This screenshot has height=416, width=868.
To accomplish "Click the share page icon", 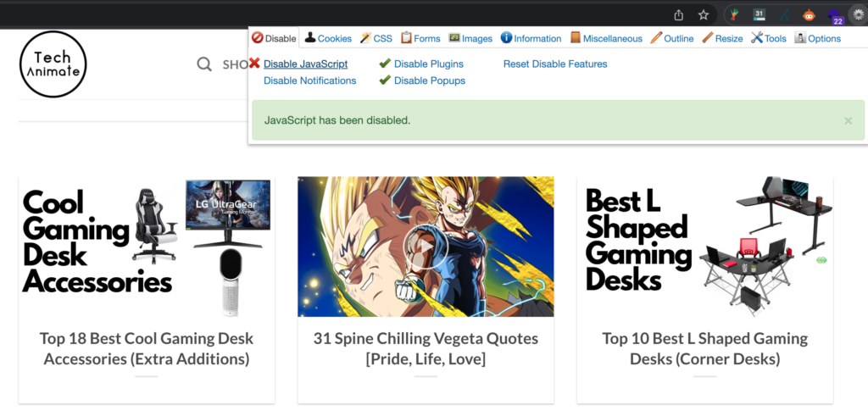I will point(678,14).
